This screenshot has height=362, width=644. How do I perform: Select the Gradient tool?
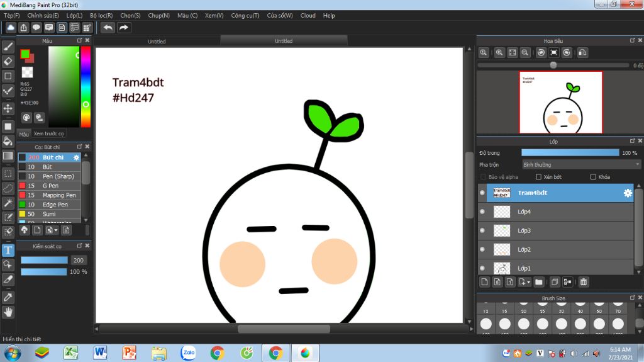(8, 156)
